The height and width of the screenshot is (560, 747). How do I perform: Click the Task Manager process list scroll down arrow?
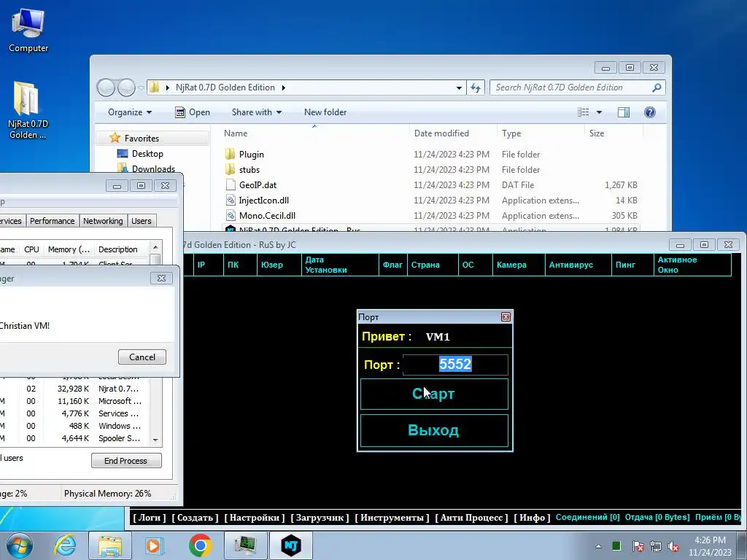pyautogui.click(x=155, y=440)
